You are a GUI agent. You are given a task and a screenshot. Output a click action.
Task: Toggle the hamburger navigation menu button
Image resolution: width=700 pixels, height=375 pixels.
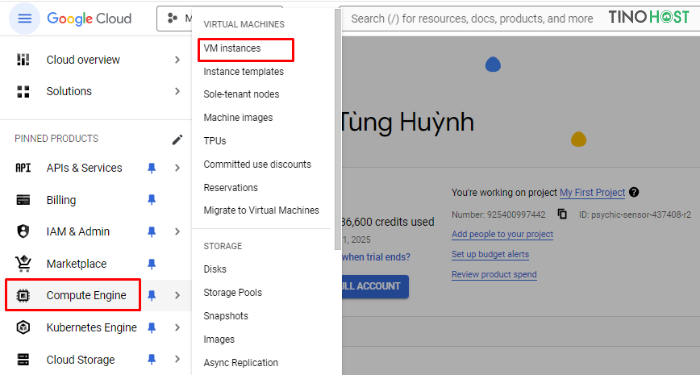click(25, 19)
